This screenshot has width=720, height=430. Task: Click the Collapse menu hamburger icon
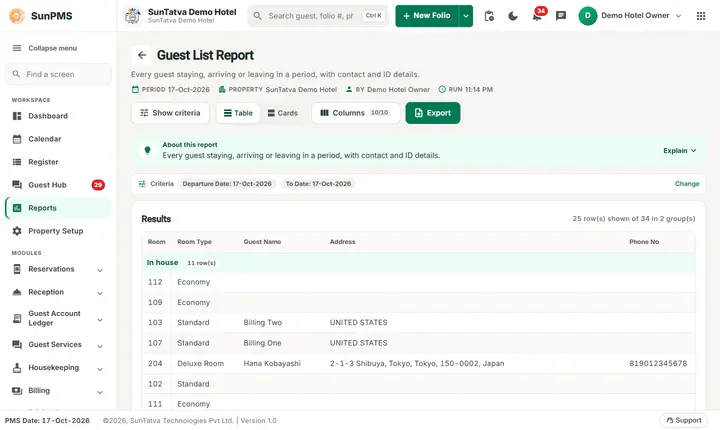pyautogui.click(x=17, y=48)
